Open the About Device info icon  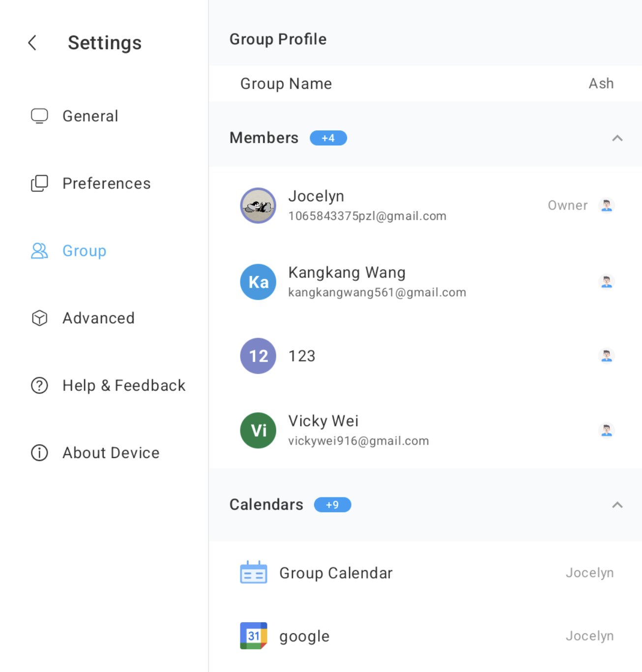pyautogui.click(x=39, y=453)
